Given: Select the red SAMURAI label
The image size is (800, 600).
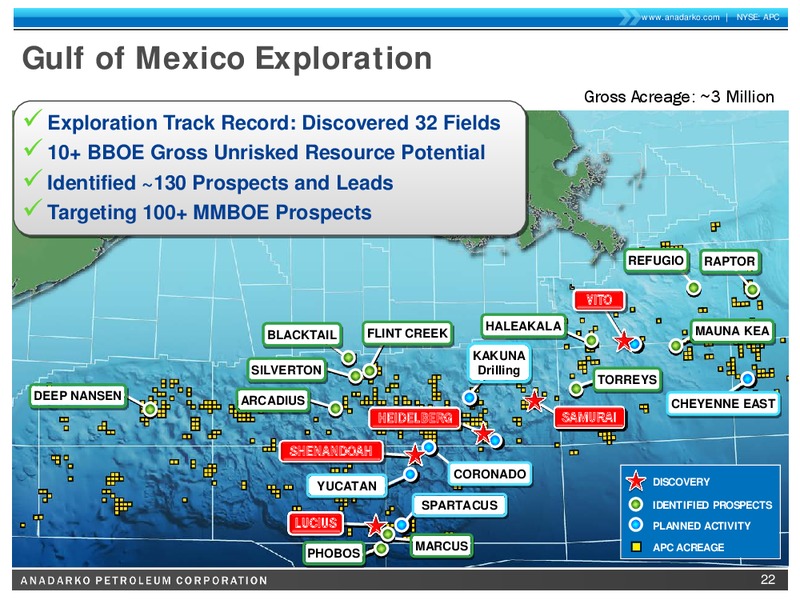Looking at the screenshot, I should 589,418.
